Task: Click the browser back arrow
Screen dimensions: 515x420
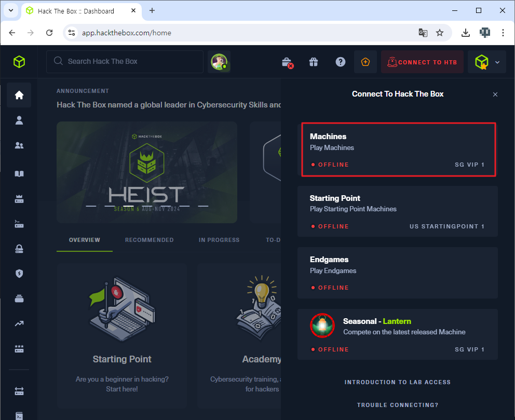Action: pos(12,33)
